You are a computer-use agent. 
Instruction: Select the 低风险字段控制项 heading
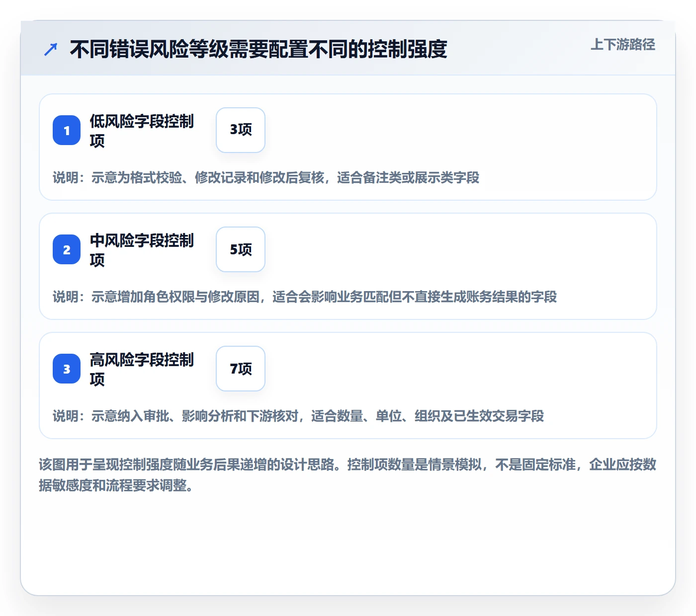pyautogui.click(x=142, y=131)
